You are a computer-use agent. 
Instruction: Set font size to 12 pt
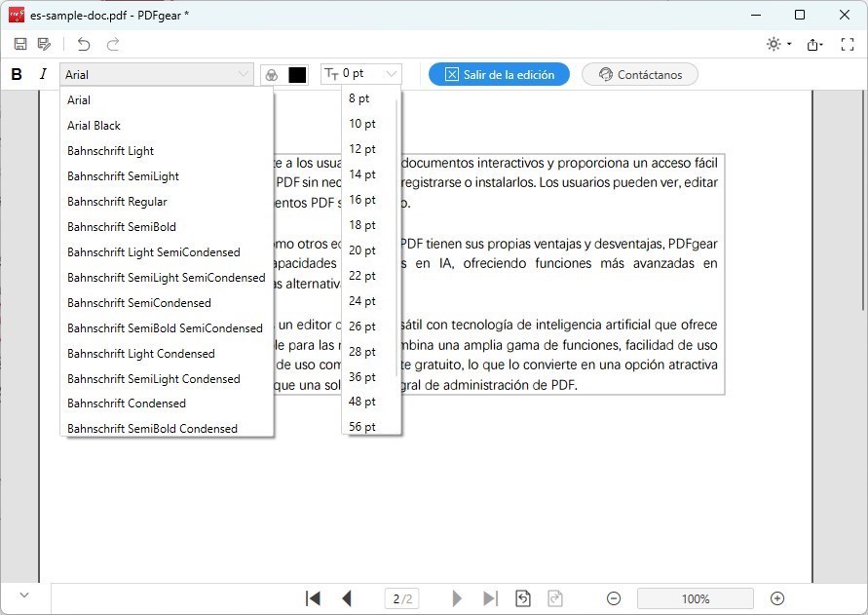coord(368,149)
